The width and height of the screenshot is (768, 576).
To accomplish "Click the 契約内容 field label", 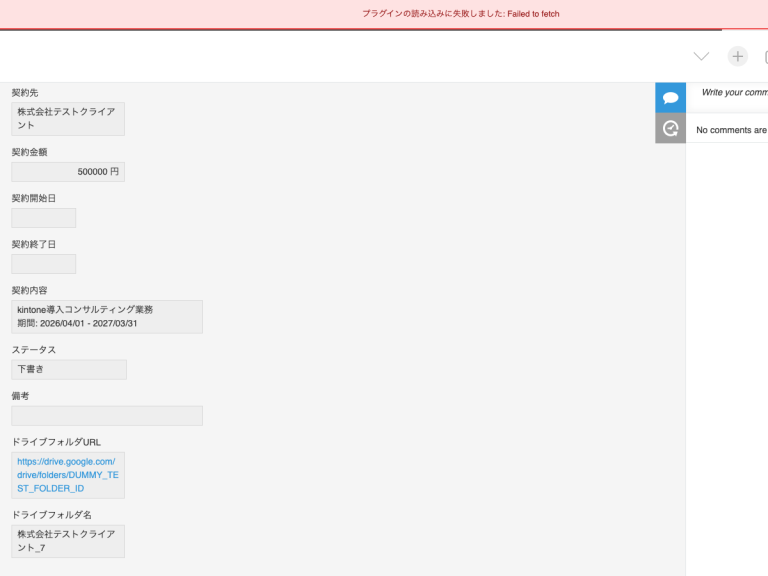I will [x=30, y=290].
